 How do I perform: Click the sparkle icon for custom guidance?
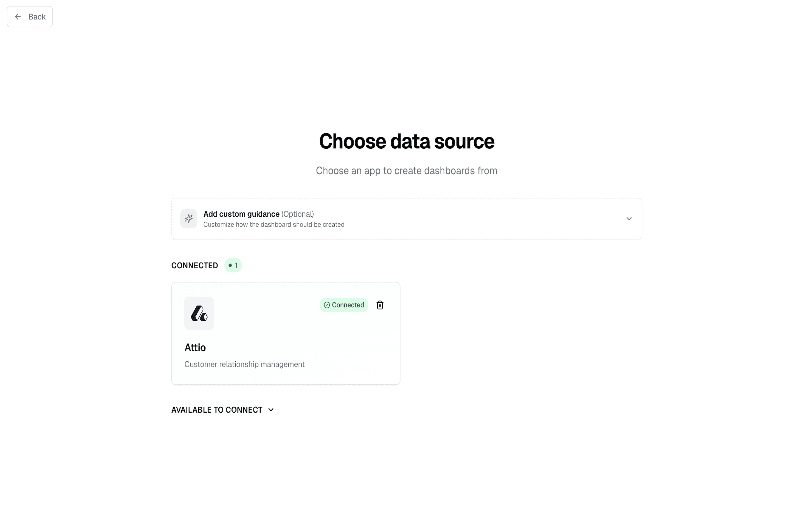click(189, 219)
